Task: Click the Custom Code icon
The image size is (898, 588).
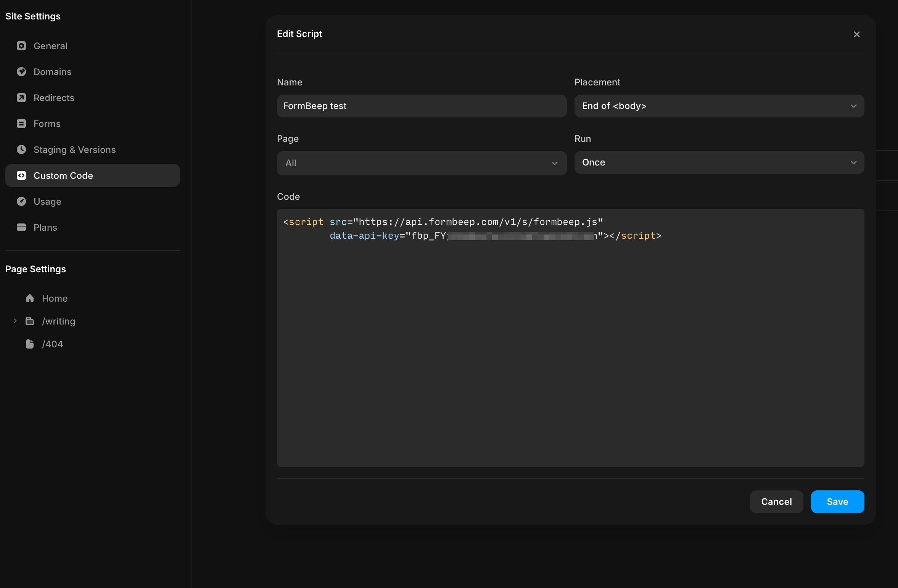Action: pos(21,175)
